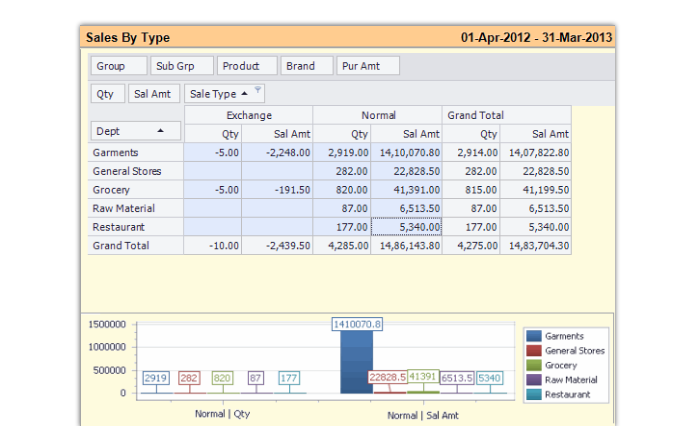The height and width of the screenshot is (426, 683).
Task: Click the Sale Type sort arrow
Action: click(x=244, y=94)
